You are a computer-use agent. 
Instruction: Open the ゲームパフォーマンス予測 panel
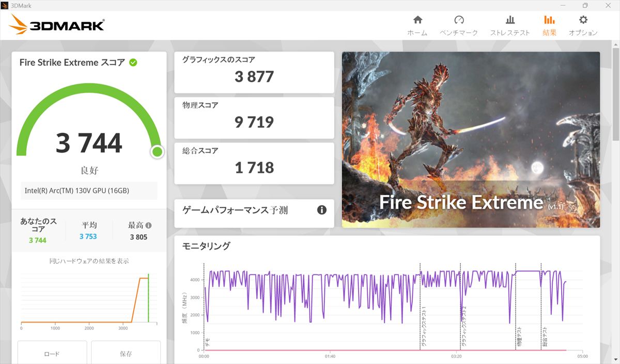click(x=254, y=213)
